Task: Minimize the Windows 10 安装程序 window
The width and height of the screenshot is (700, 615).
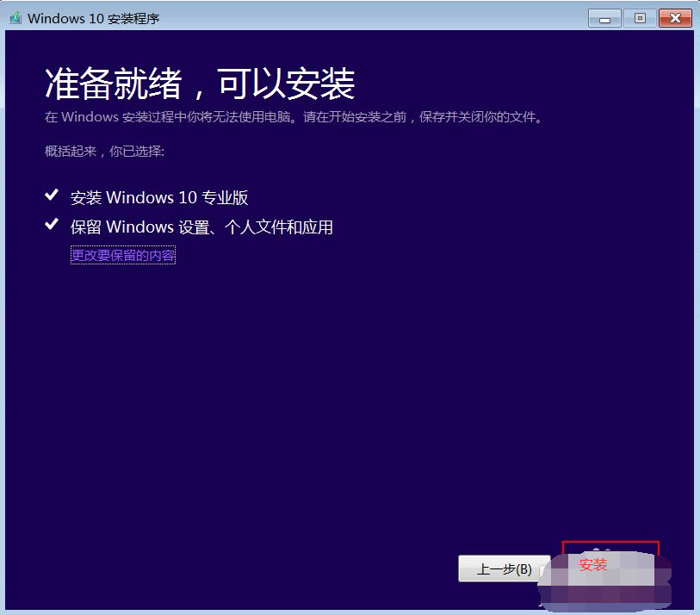Action: [x=605, y=18]
